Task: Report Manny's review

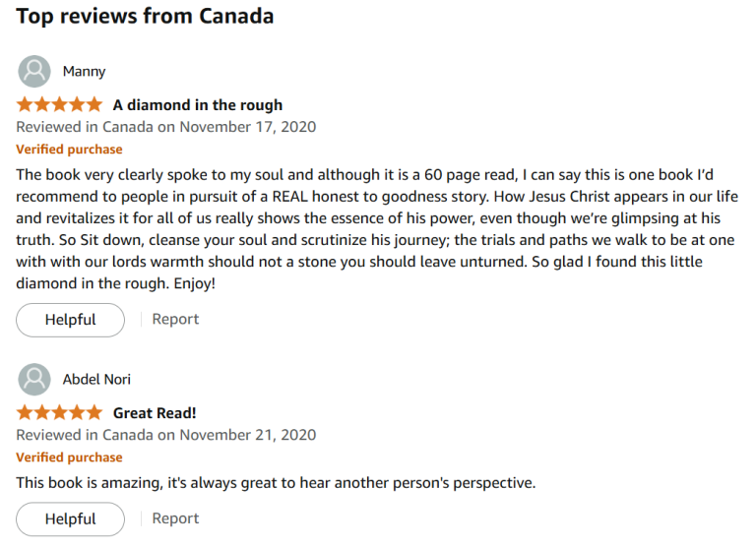Action: click(175, 320)
